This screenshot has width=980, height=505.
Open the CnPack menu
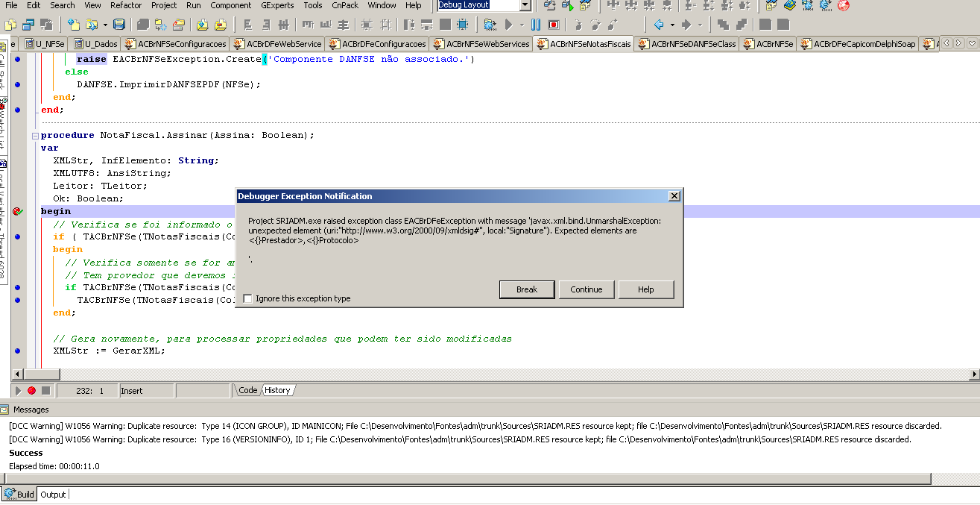tap(345, 5)
